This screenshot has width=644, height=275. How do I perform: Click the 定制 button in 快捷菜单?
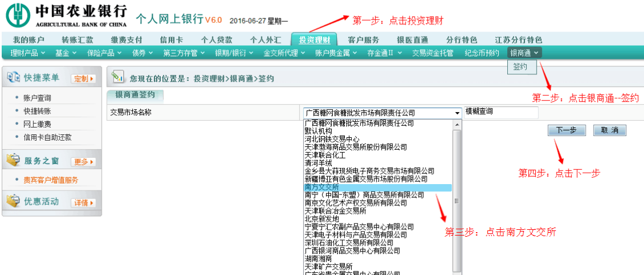click(x=84, y=79)
